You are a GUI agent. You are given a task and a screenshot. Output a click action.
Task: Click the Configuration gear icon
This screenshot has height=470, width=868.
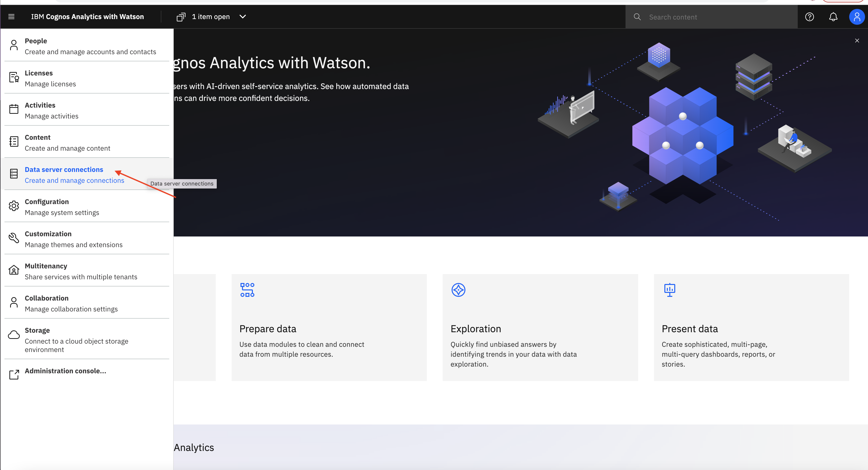tap(14, 206)
